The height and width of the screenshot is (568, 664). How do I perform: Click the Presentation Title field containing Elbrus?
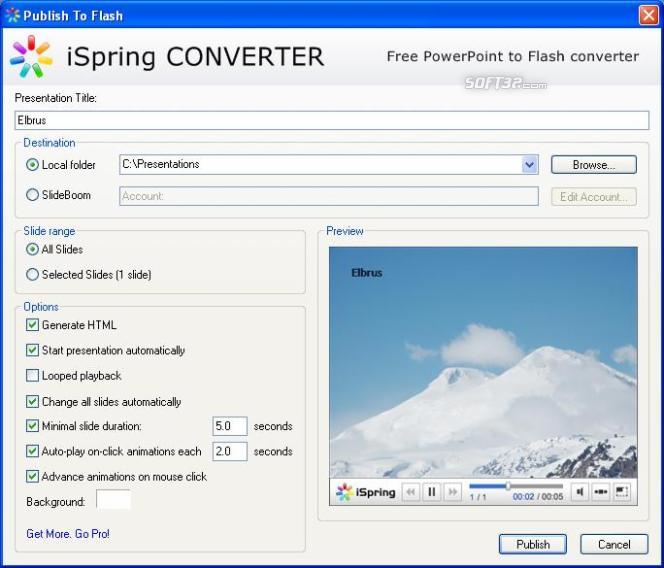tap(332, 120)
